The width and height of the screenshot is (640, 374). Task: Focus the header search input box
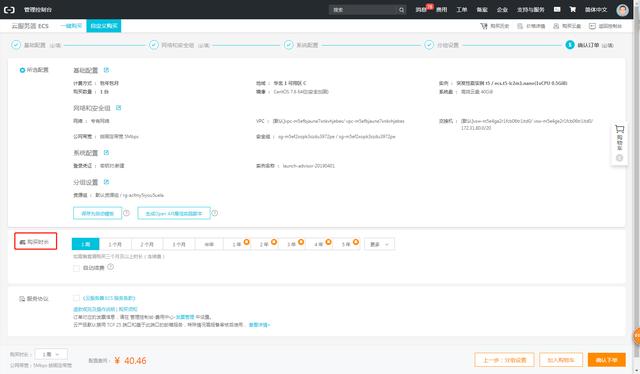click(x=363, y=10)
